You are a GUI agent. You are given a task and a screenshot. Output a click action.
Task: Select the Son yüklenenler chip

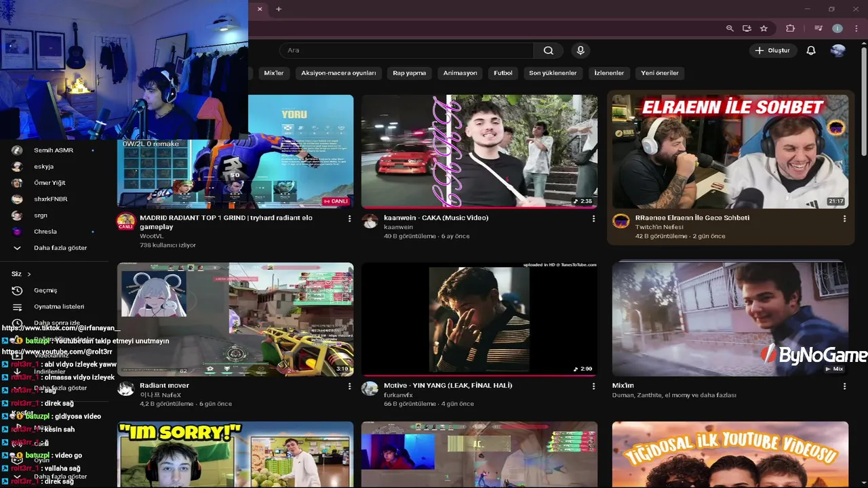(553, 73)
